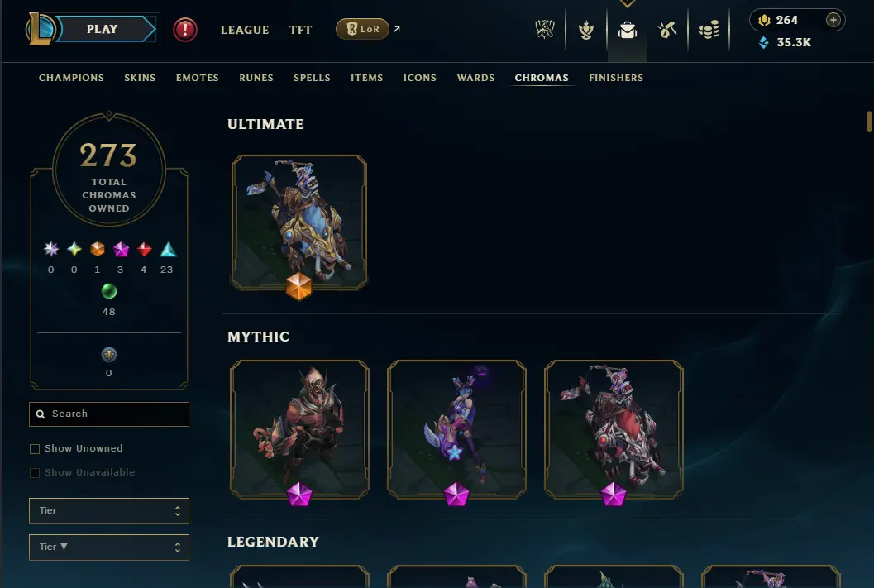Open the Emotes tab

point(198,78)
